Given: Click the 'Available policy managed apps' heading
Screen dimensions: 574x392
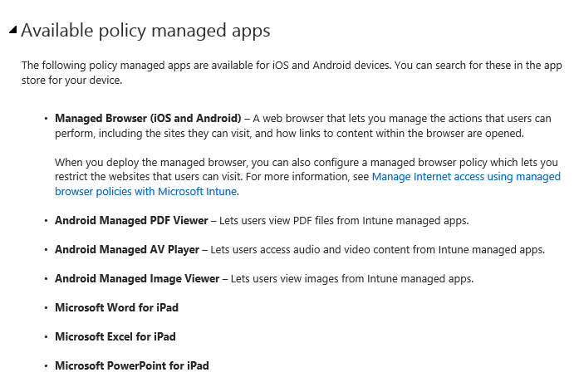Looking at the screenshot, I should (x=145, y=31).
